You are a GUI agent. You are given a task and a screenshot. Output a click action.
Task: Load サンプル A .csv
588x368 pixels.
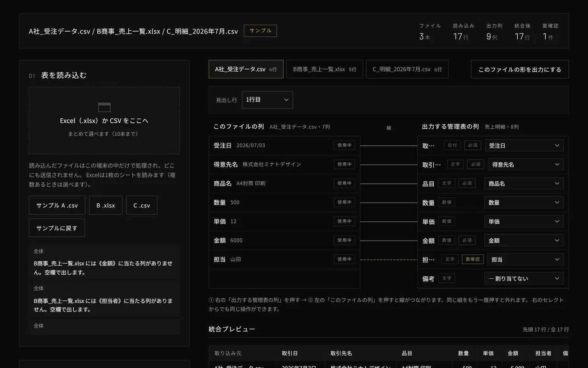(57, 205)
